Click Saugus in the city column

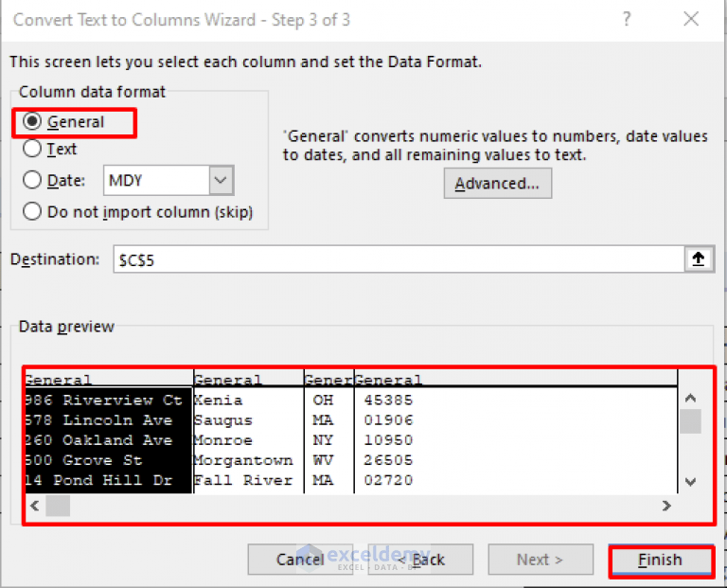pyautogui.click(x=223, y=420)
